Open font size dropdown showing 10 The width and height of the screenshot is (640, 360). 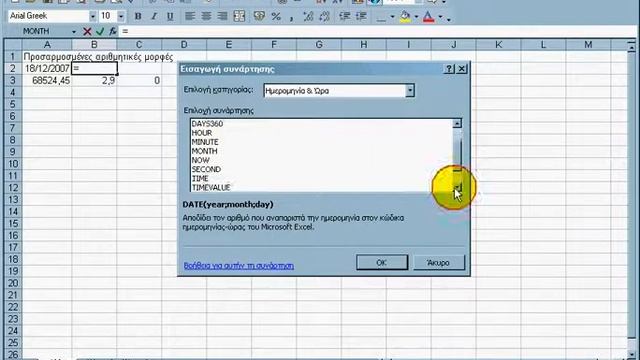point(121,16)
